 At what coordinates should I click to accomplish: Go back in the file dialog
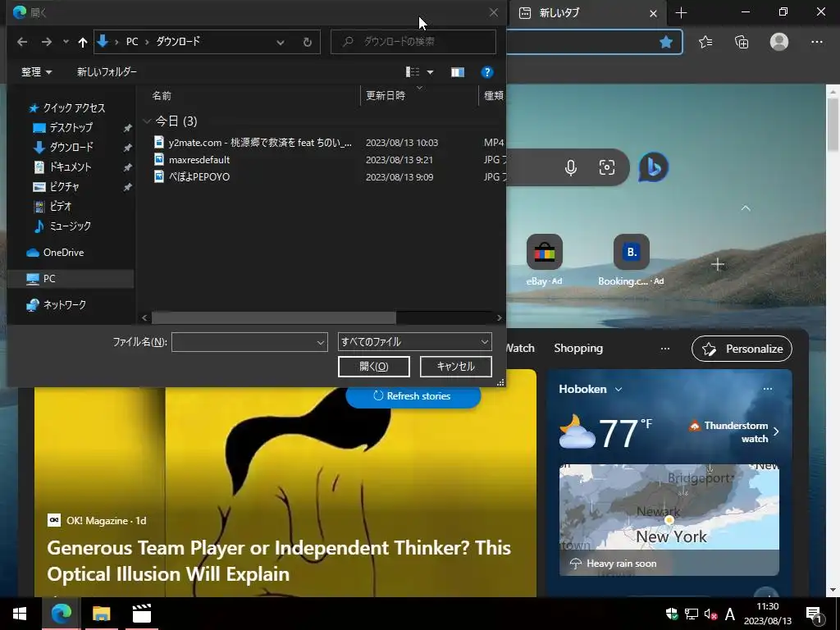[x=22, y=42]
